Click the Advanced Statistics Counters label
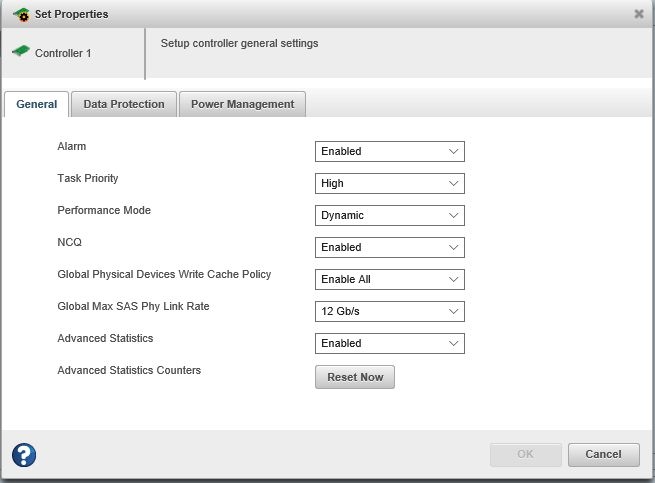 tap(129, 370)
